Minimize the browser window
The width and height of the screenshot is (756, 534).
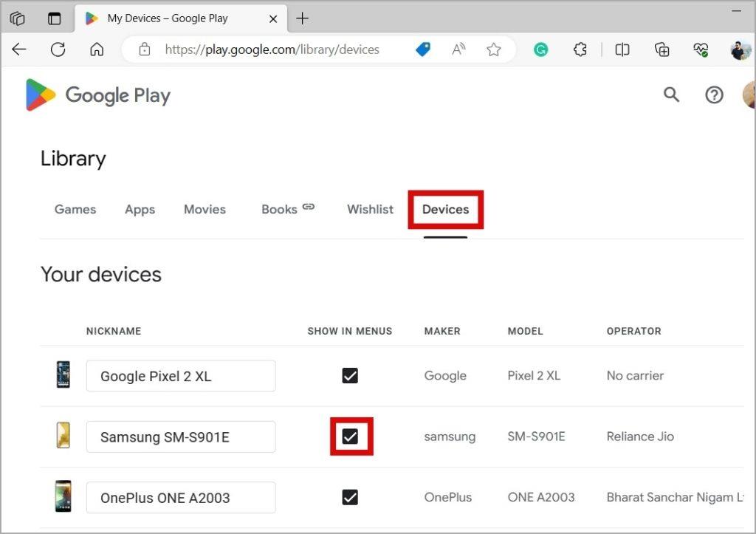(736, 10)
